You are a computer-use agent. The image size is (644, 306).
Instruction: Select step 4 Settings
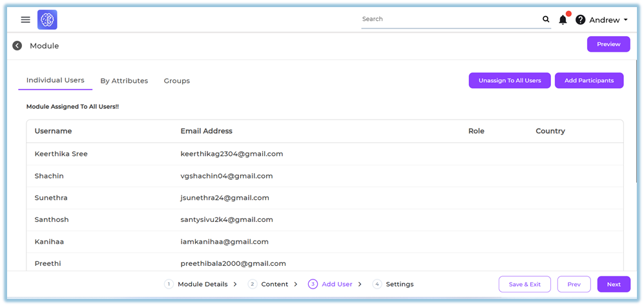click(x=399, y=284)
